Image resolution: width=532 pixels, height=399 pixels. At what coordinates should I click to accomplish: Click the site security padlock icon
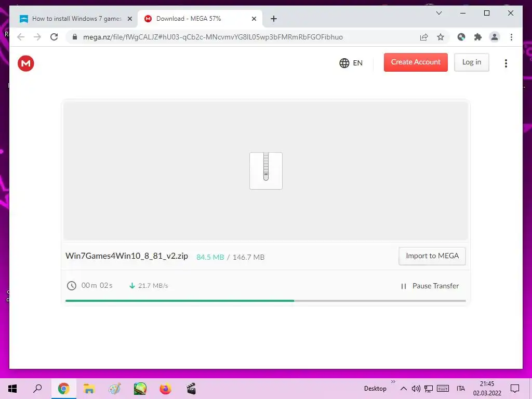[75, 37]
